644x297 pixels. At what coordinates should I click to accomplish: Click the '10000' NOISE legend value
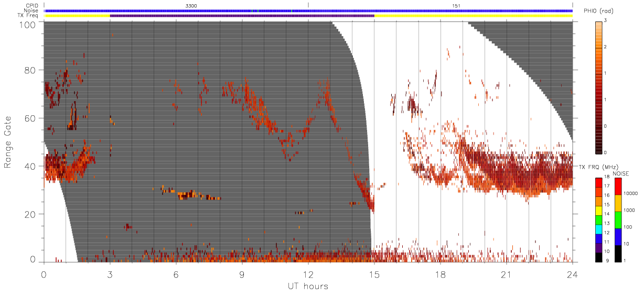coord(630,193)
